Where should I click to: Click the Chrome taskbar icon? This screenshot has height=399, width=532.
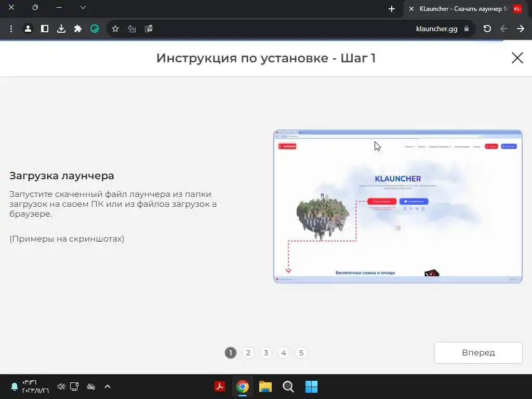[243, 387]
